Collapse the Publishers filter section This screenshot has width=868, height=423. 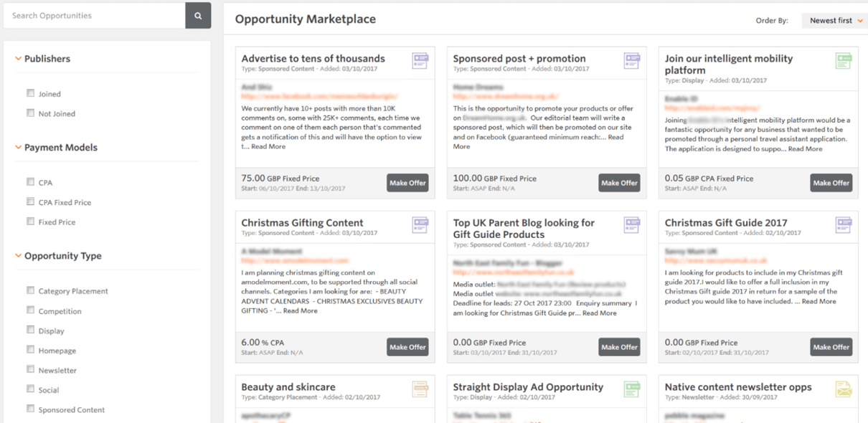tap(19, 59)
